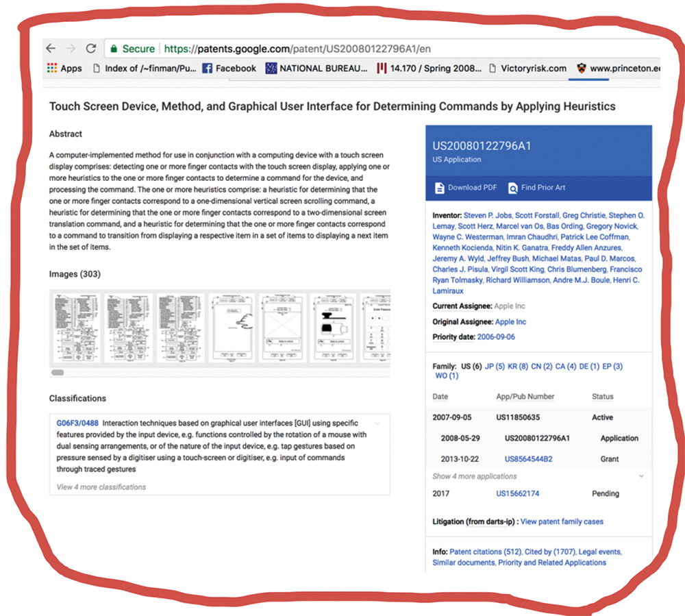The width and height of the screenshot is (685, 616).
Task: Click the US20080122796A1 table row number
Action: (537, 439)
